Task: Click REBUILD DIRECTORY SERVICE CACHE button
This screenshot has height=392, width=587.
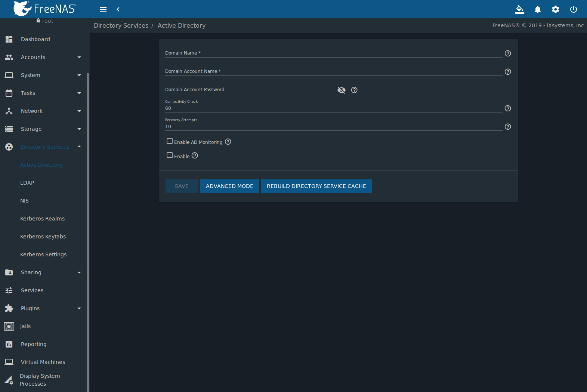Action: (x=316, y=186)
